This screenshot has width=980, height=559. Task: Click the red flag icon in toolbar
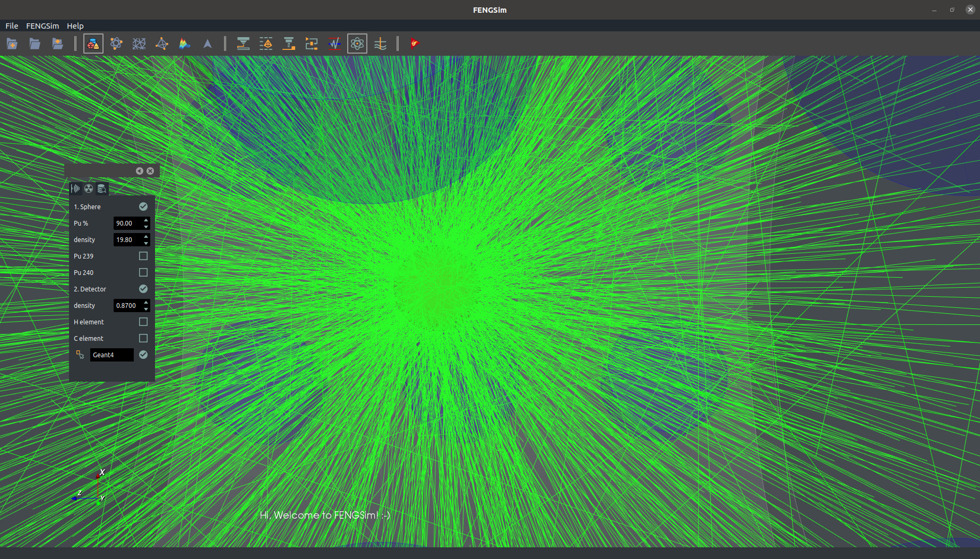[x=414, y=44]
